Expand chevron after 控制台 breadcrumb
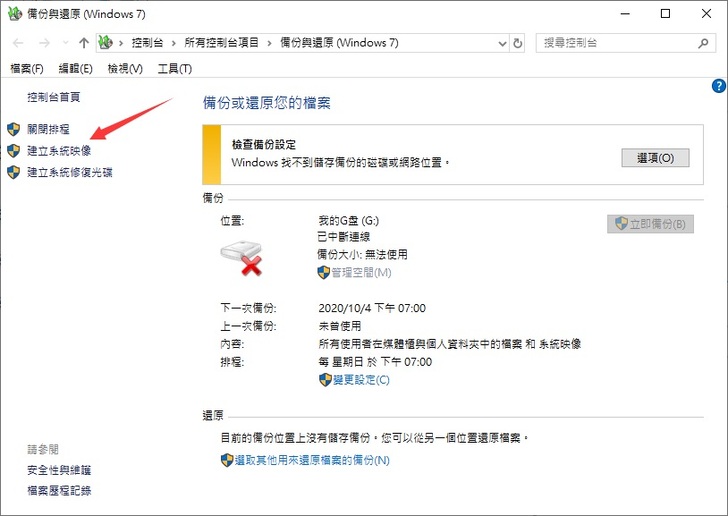Image resolution: width=728 pixels, height=516 pixels. click(174, 44)
